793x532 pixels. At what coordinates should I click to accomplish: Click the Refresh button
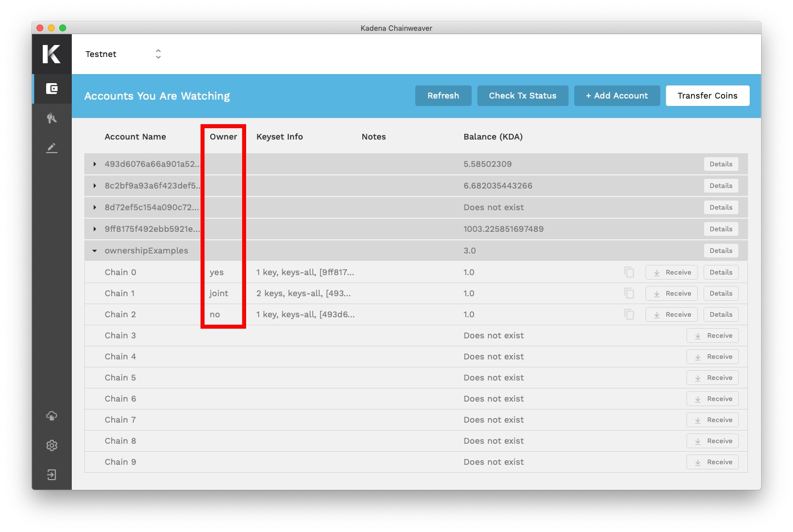[443, 96]
